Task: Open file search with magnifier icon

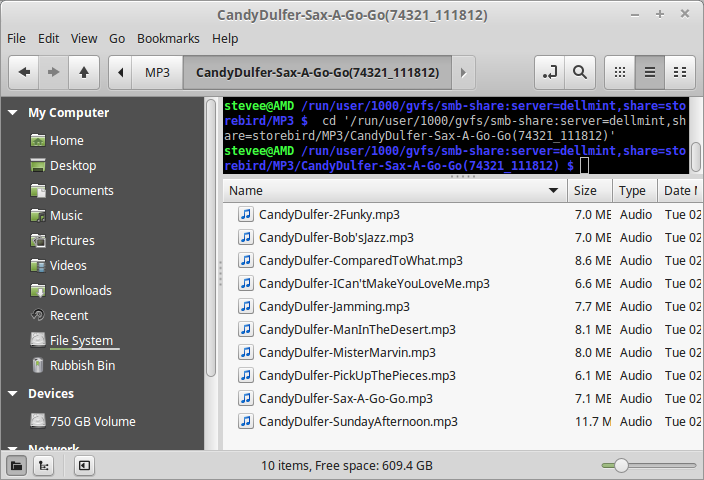Action: tap(579, 72)
